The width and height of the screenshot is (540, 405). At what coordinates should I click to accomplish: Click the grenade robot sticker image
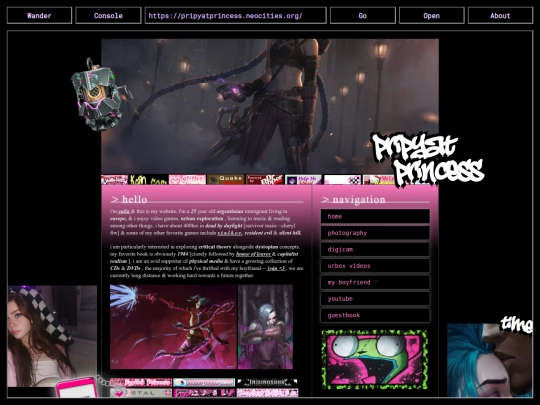pyautogui.click(x=100, y=95)
